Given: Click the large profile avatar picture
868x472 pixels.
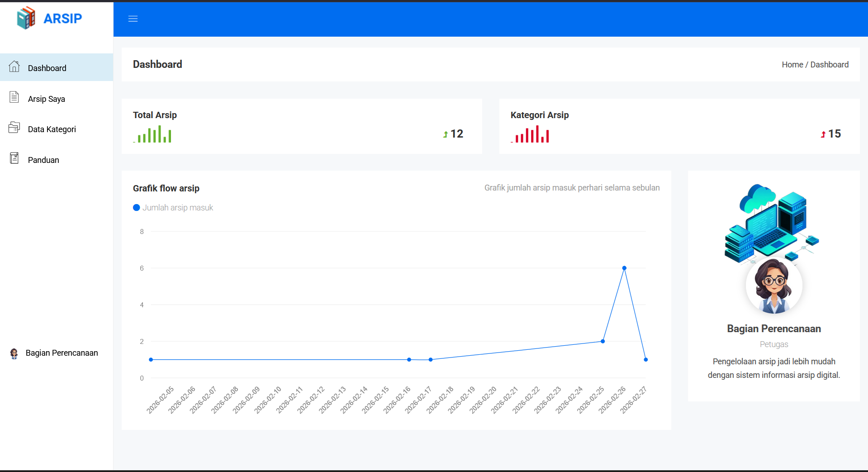Looking at the screenshot, I should coord(774,286).
